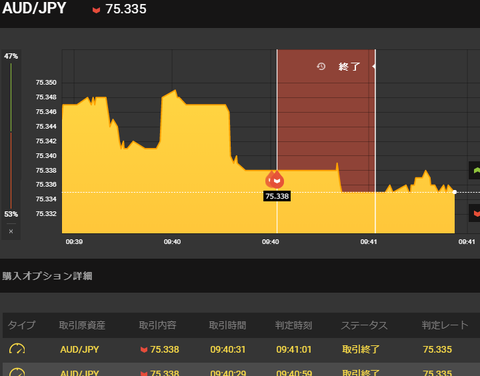Click the gauge icon in 09:40:31 row
This screenshot has width=480, height=376.
pyautogui.click(x=17, y=349)
